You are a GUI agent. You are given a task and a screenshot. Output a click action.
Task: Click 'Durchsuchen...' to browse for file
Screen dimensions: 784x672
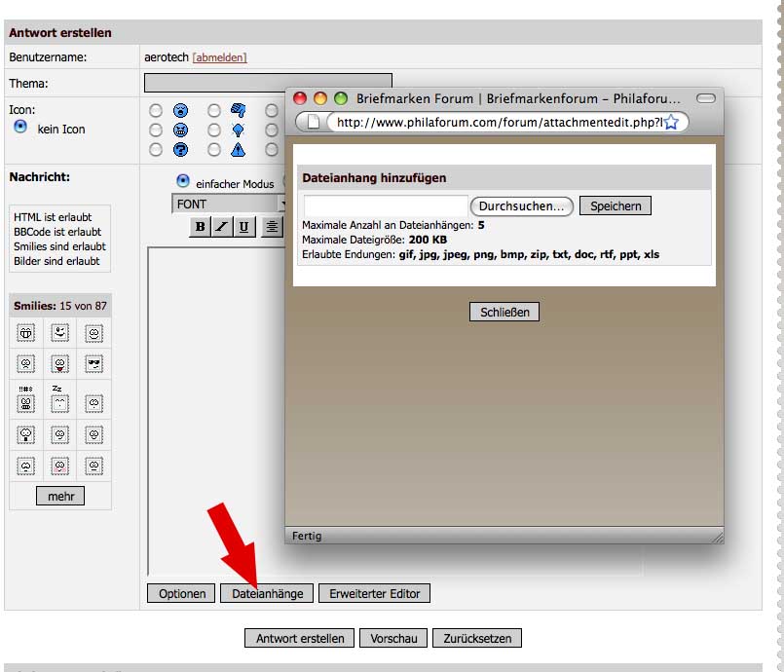point(521,206)
